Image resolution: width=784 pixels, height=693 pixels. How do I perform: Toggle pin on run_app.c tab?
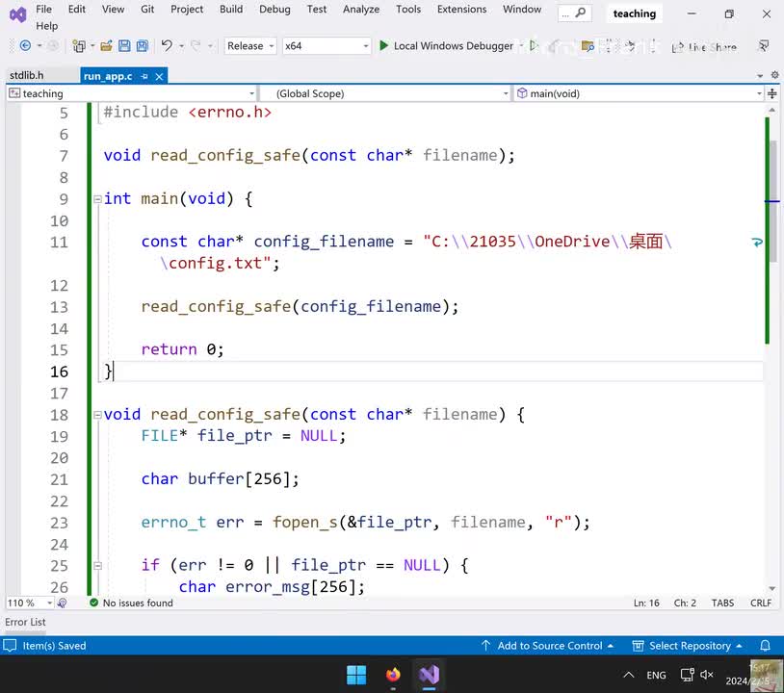coord(144,76)
